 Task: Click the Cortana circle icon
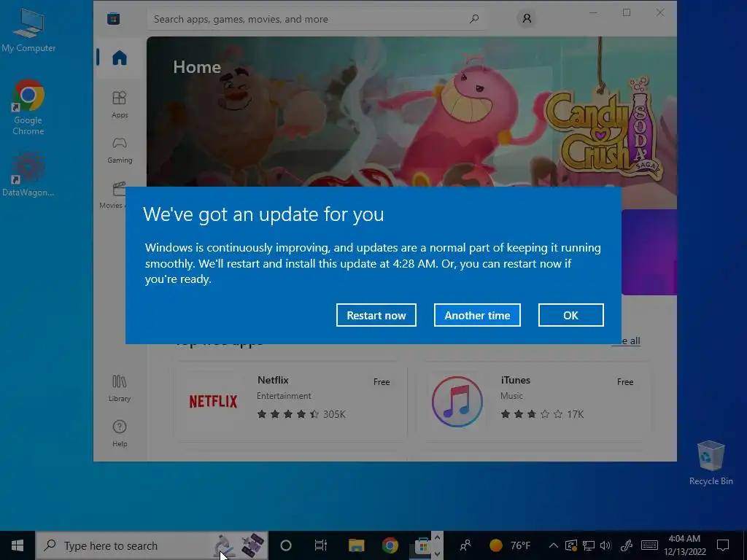tap(286, 545)
